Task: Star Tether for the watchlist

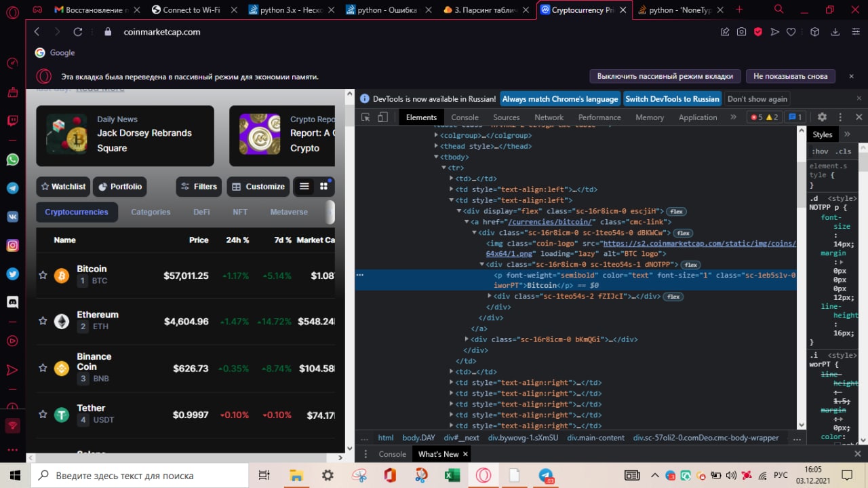Action: point(43,414)
